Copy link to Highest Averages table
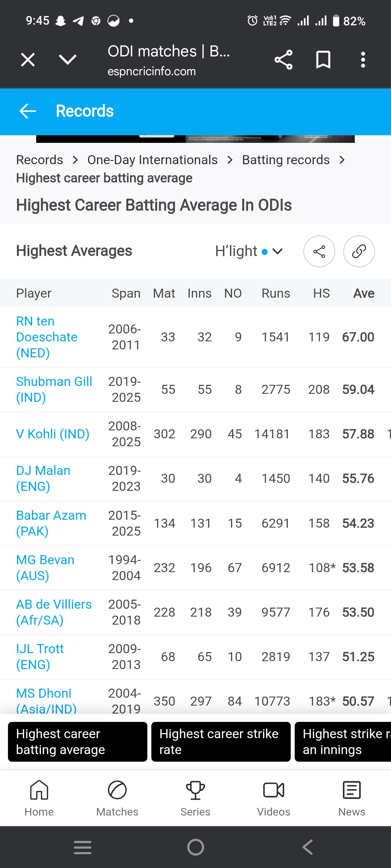 tap(359, 251)
